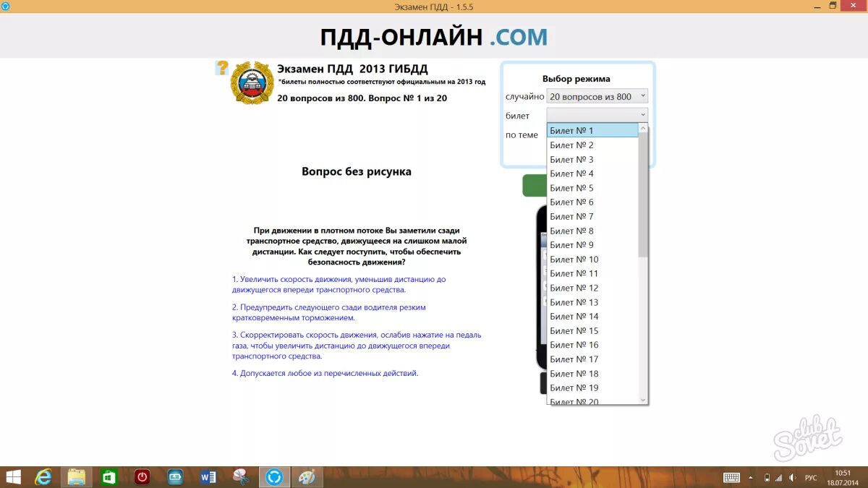Select 'Билет № 1' from the list
Screen dimensions: 868x488
[592, 130]
